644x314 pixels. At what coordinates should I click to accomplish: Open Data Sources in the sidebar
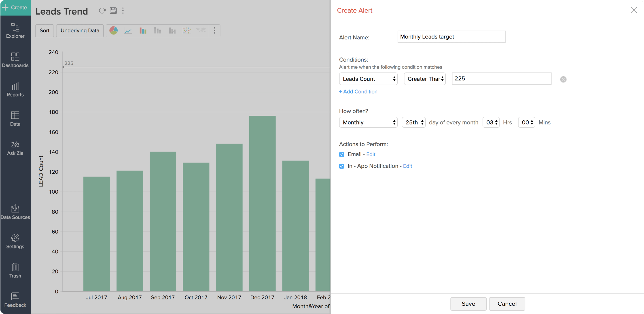[x=15, y=212]
